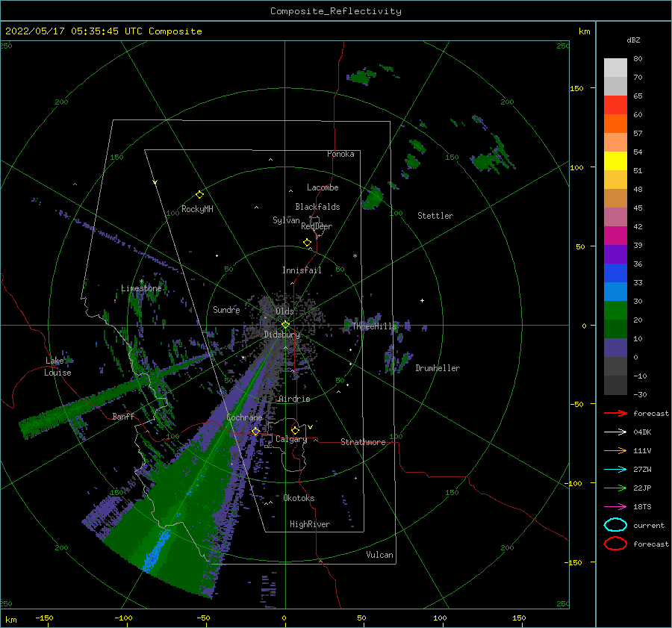The height and width of the screenshot is (628, 672).
Task: Click the Stettler label
Action: coord(435,216)
